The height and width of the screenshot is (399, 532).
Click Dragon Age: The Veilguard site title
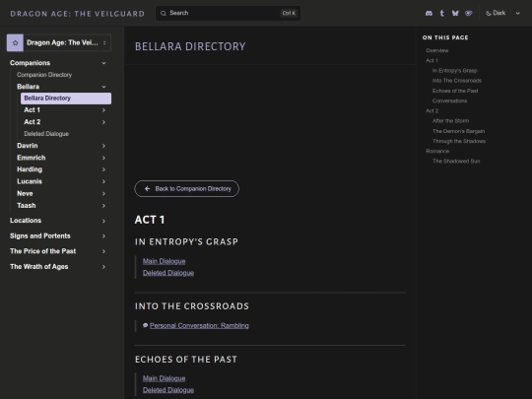(x=78, y=14)
